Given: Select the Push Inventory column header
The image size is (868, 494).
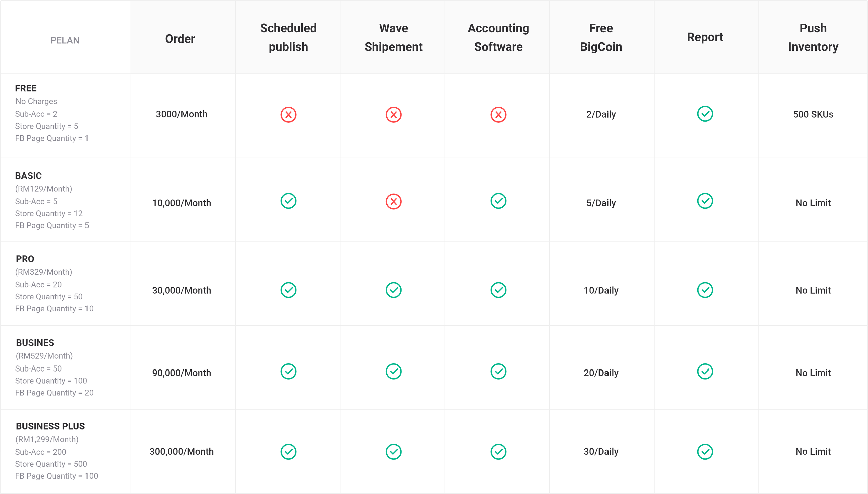Looking at the screenshot, I should [813, 37].
